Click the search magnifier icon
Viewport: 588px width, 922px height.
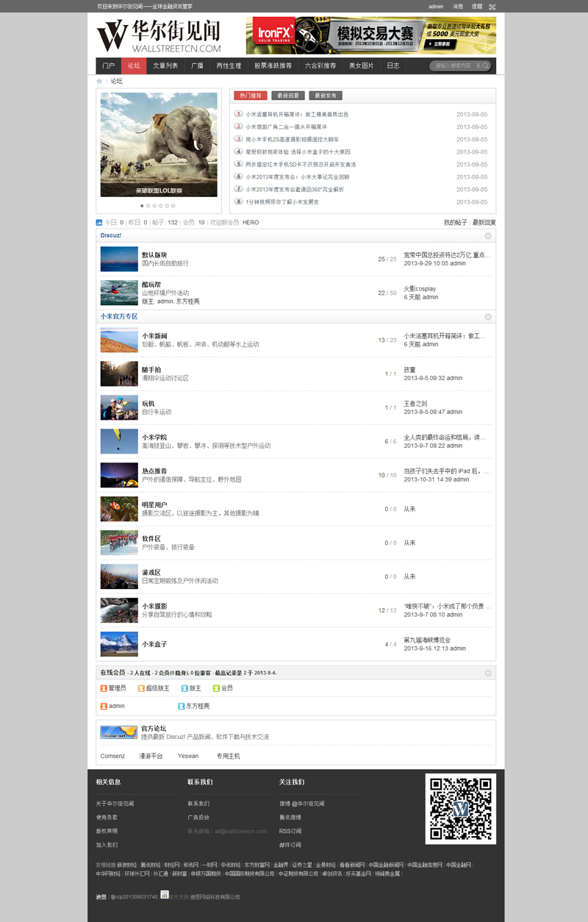point(485,65)
